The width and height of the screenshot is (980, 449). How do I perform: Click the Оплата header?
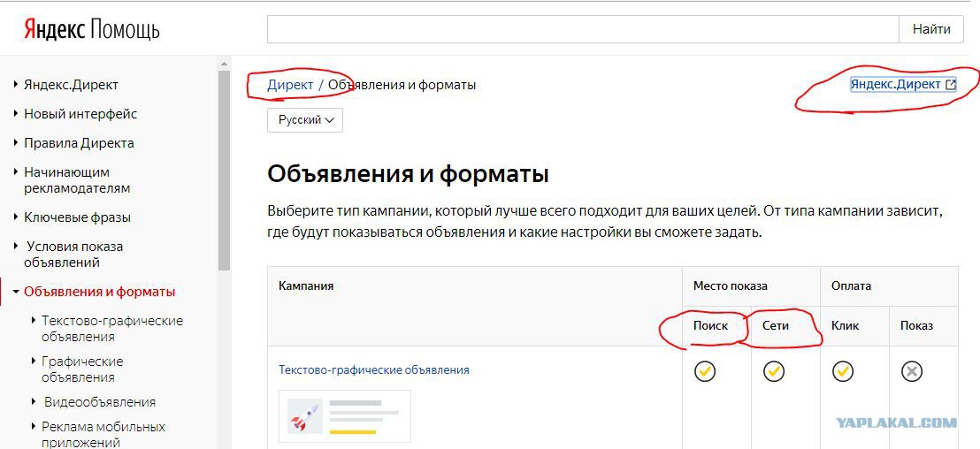tap(851, 286)
